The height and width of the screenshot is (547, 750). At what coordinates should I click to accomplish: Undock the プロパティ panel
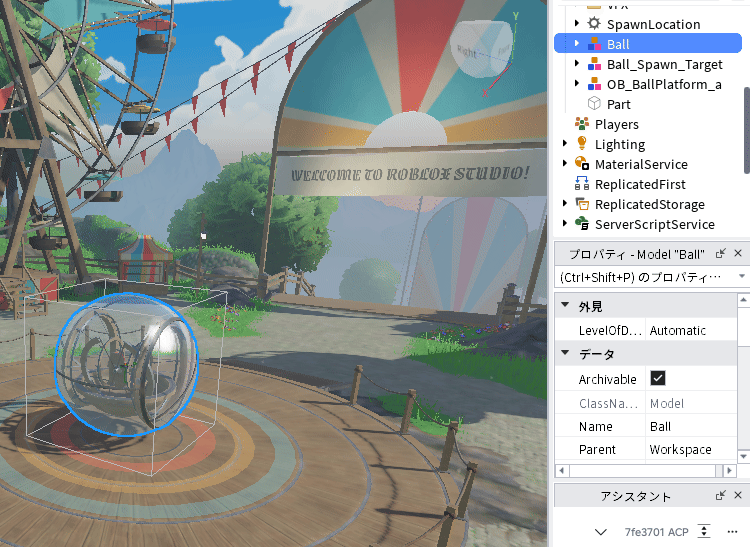click(x=720, y=253)
